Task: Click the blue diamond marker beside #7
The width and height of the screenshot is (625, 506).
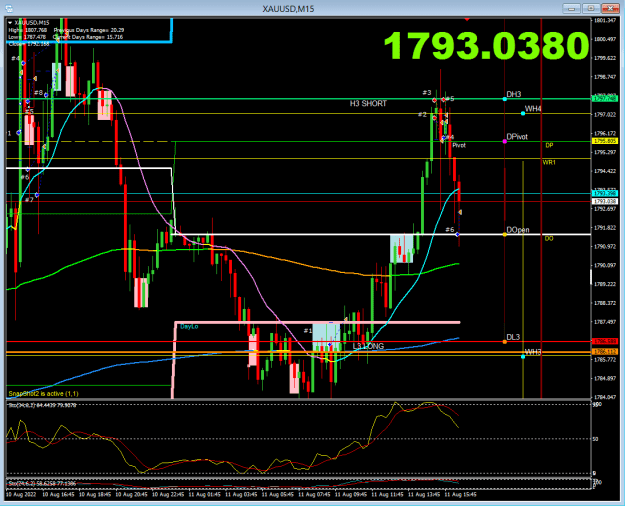Action: point(37,195)
